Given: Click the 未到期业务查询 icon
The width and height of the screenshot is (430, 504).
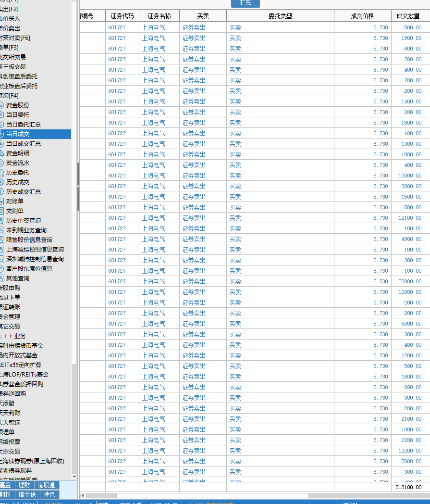Looking at the screenshot, I should click(1, 230).
